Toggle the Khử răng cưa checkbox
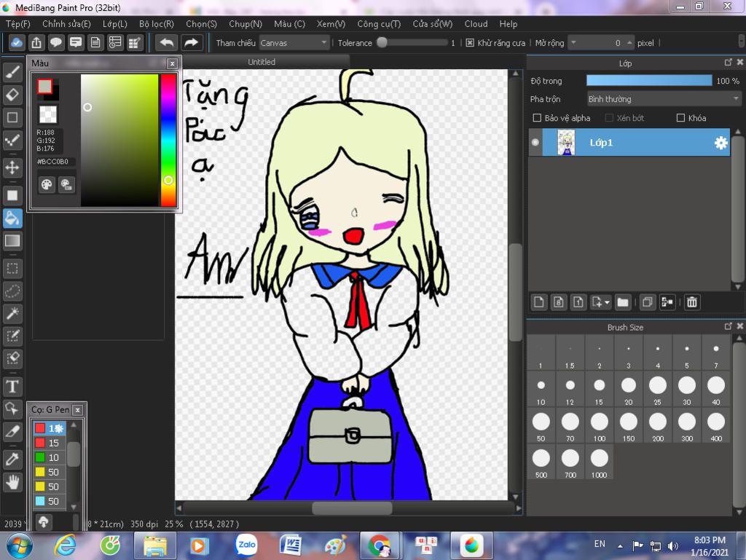This screenshot has height=560, width=746. tap(470, 43)
